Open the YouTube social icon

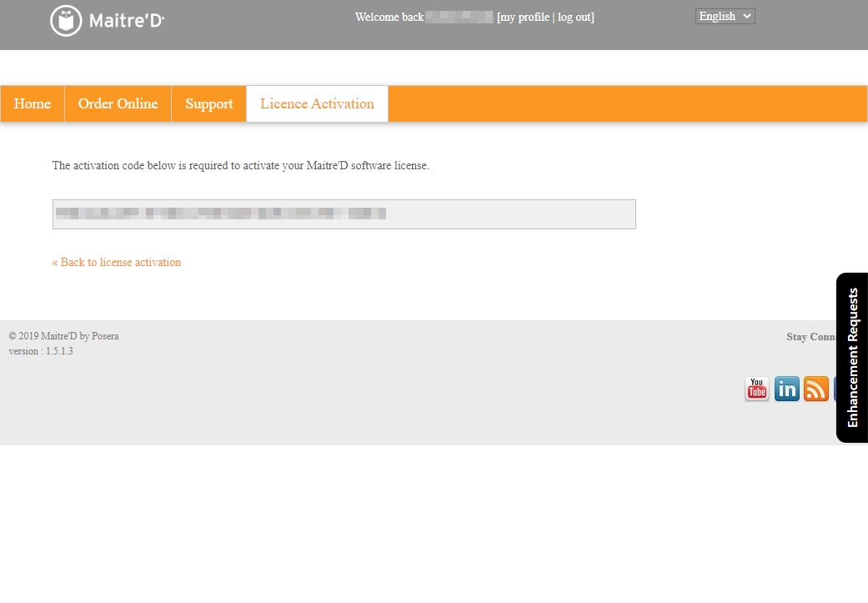pyautogui.click(x=756, y=389)
